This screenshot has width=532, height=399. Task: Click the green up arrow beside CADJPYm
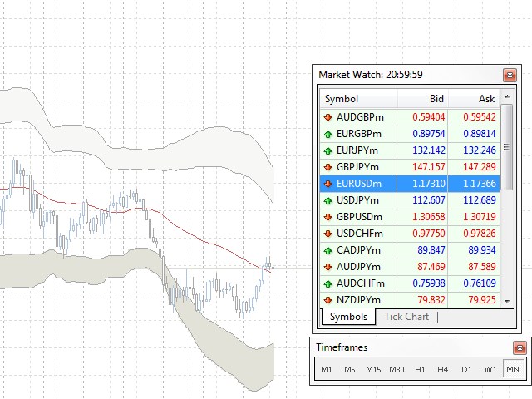click(328, 250)
